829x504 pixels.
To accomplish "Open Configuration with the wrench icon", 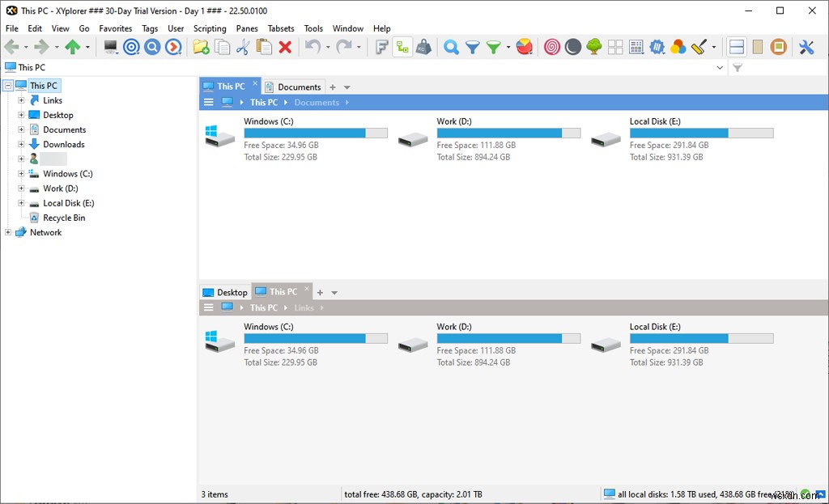I will (x=806, y=47).
